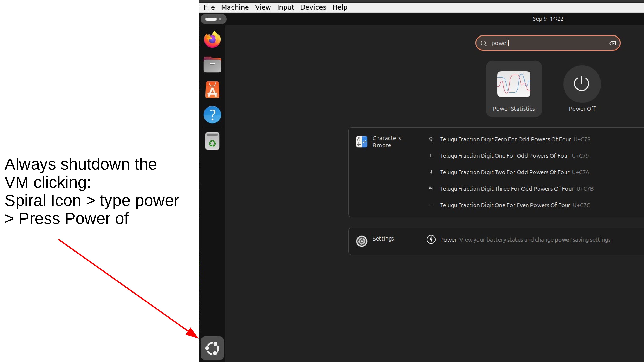
Task: Click the Ubuntu Show Applications icon
Action: click(212, 348)
